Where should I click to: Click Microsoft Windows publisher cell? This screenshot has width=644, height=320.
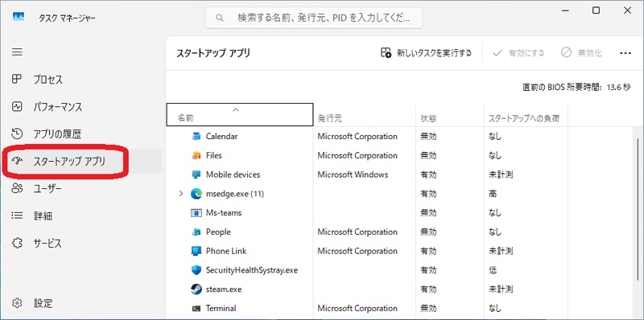click(353, 174)
